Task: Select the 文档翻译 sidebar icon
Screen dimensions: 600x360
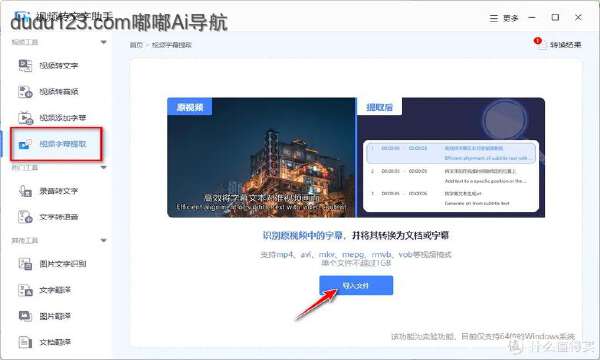Action: 25,342
